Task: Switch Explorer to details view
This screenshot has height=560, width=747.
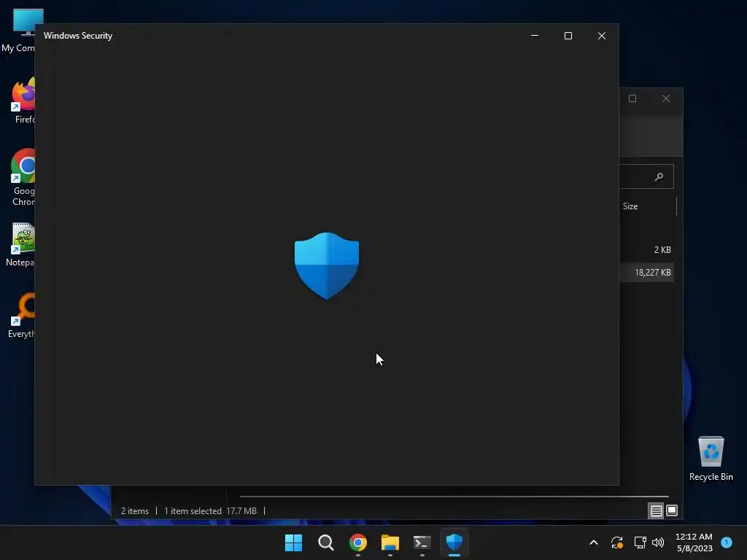Action: pyautogui.click(x=656, y=511)
